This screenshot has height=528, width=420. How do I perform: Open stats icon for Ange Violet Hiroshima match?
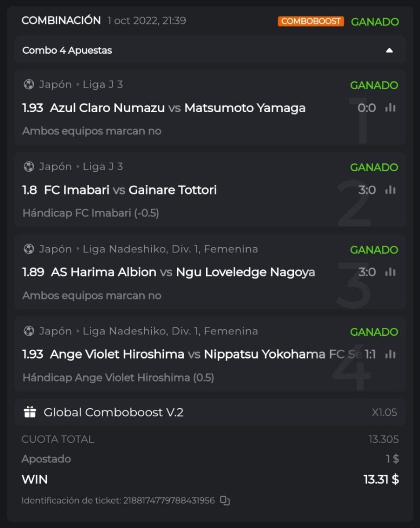click(390, 354)
